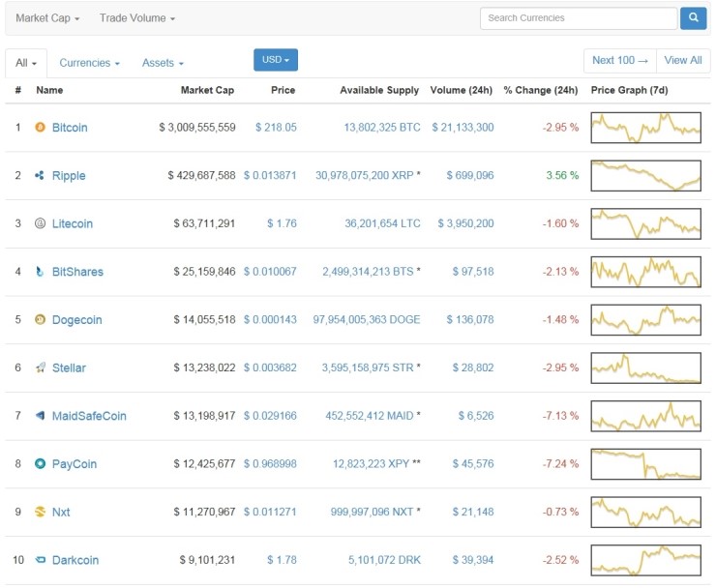This screenshot has width=716, height=588.
Task: Open the PayCoin currency page
Action: tap(75, 464)
